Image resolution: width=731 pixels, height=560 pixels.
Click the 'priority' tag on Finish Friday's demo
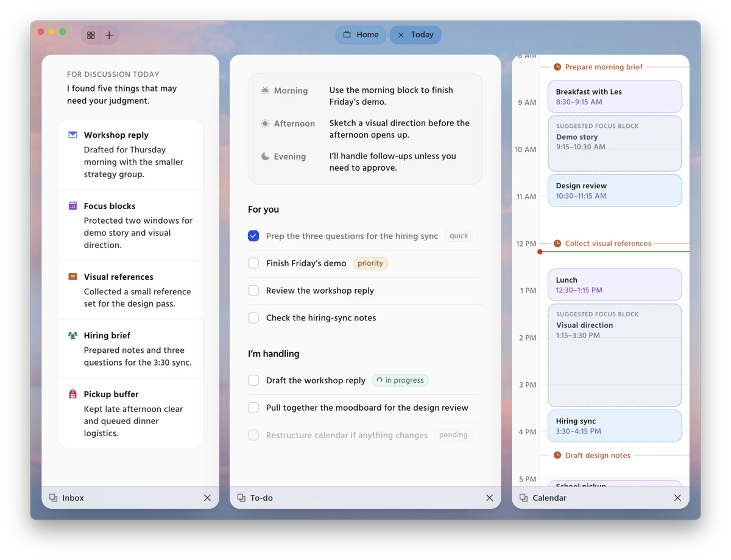pos(370,263)
